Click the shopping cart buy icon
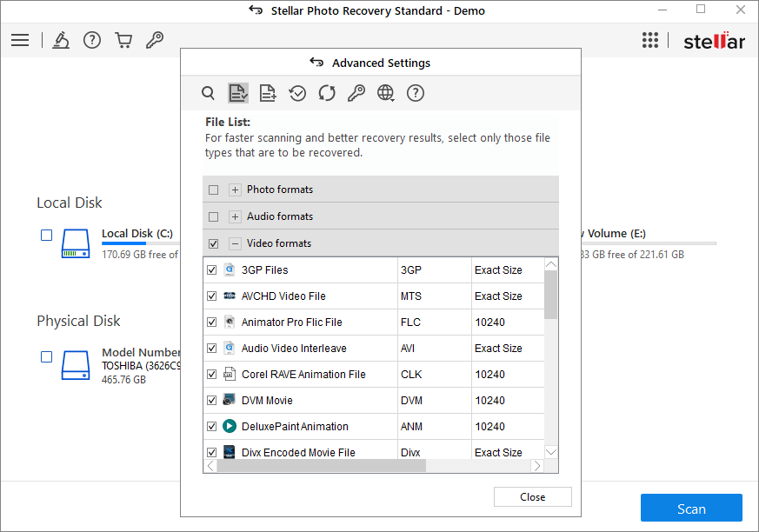The image size is (759, 532). pos(123,40)
